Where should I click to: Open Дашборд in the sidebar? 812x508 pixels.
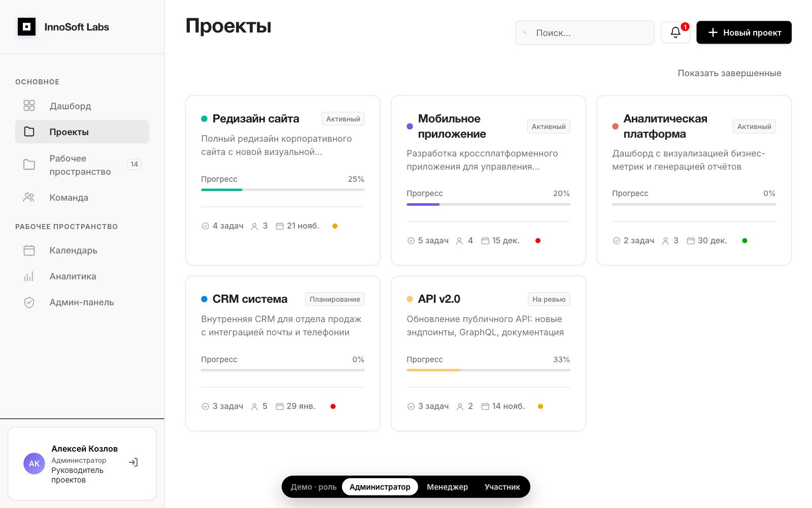click(82, 106)
